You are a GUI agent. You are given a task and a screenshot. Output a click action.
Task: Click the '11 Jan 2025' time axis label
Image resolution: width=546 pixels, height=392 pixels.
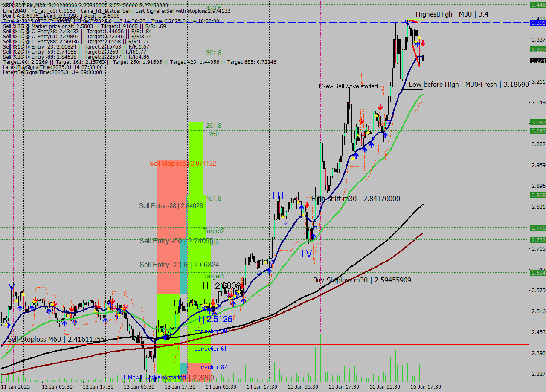point(15,387)
